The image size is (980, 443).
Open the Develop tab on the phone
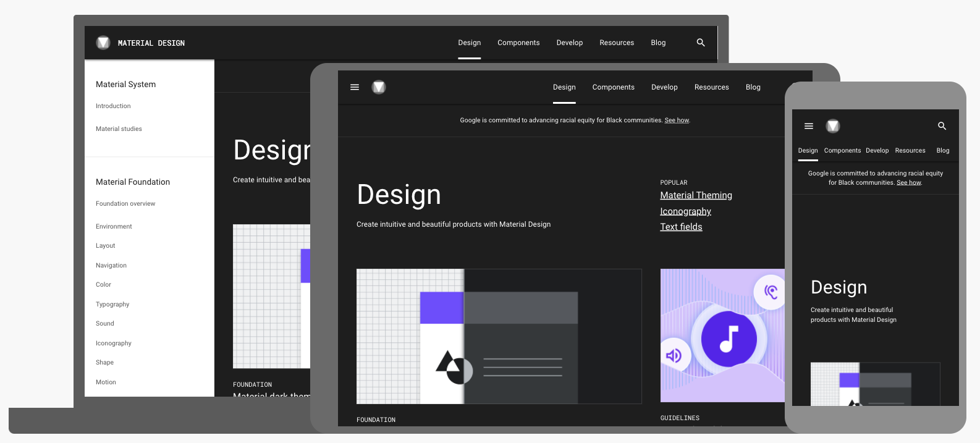(x=877, y=151)
